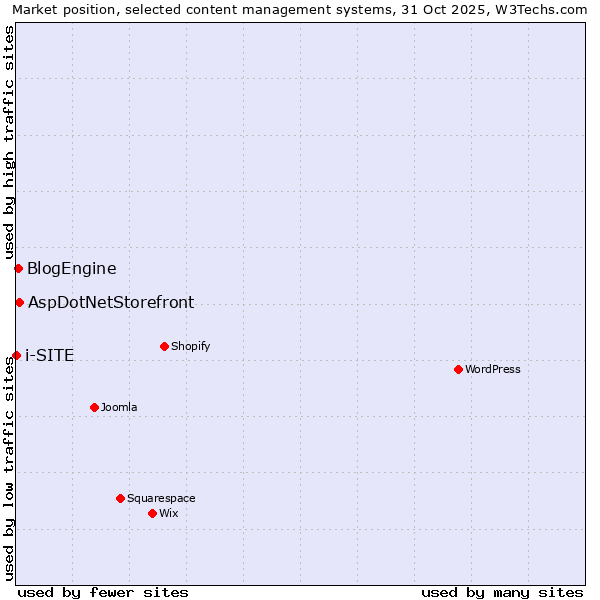600x600 pixels.
Task: Click the Joomla text label
Action: pyautogui.click(x=119, y=407)
